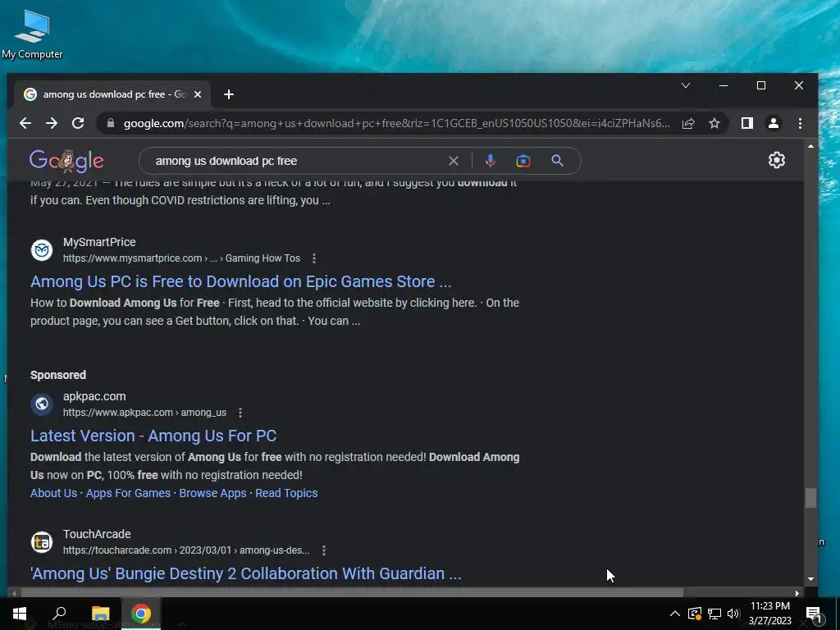
Task: Open Chrome three-dot menu
Action: coord(800,123)
